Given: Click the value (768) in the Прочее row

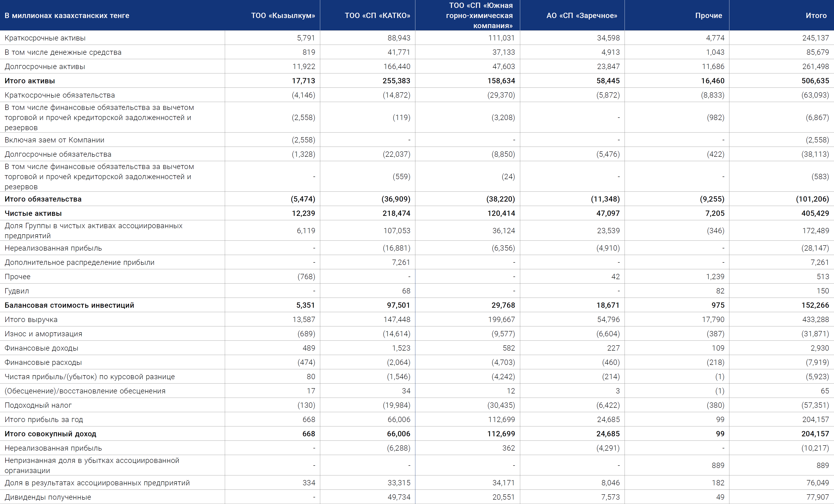Looking at the screenshot, I should (x=306, y=277).
